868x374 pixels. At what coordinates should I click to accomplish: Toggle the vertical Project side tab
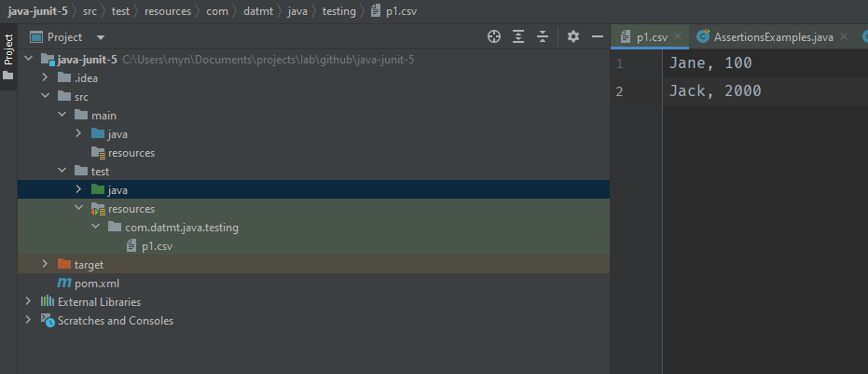click(x=8, y=57)
